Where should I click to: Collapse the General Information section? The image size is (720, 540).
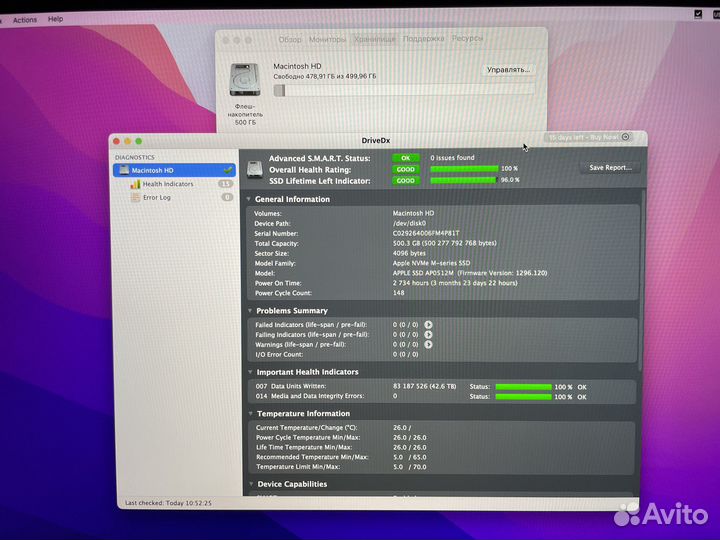click(x=248, y=199)
